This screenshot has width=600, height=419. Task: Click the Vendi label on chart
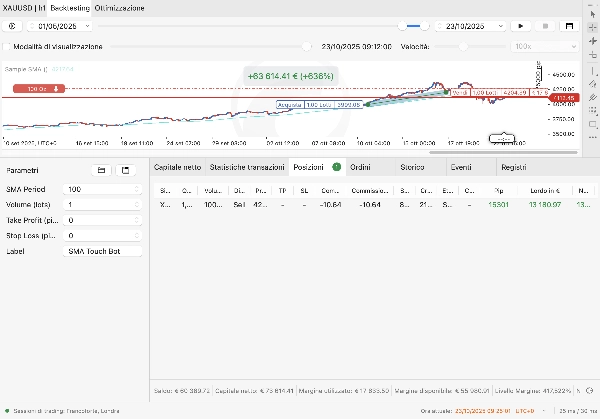pos(460,93)
